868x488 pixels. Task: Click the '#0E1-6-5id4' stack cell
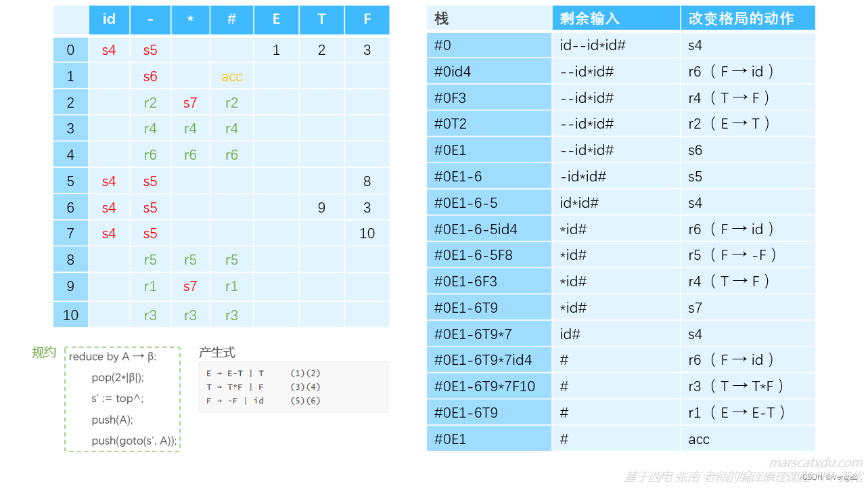point(489,229)
